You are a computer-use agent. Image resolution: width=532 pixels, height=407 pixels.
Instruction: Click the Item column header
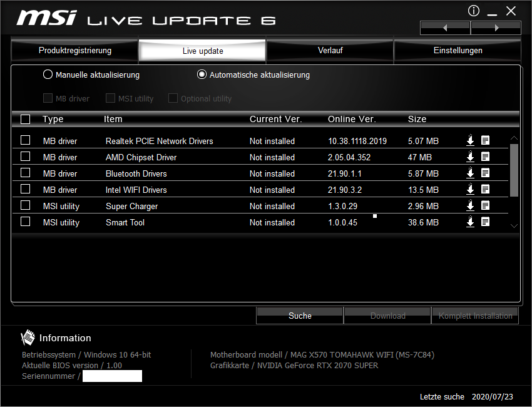pos(113,119)
